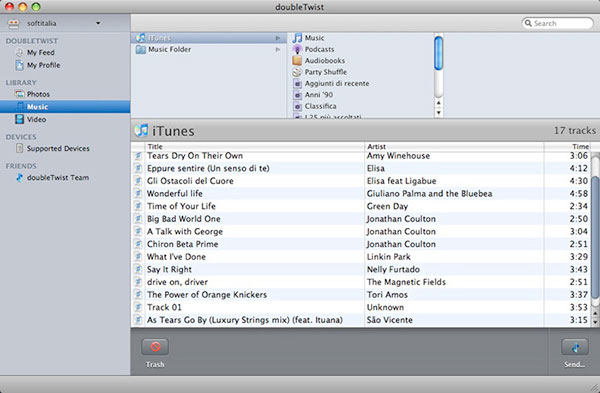
Task: Expand the iTunes source arrow
Action: (x=278, y=38)
